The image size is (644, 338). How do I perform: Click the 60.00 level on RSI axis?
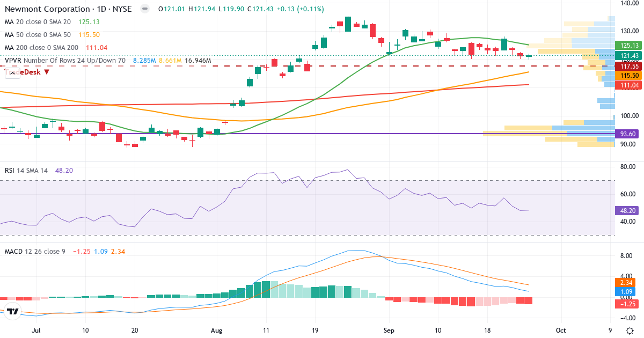629,194
